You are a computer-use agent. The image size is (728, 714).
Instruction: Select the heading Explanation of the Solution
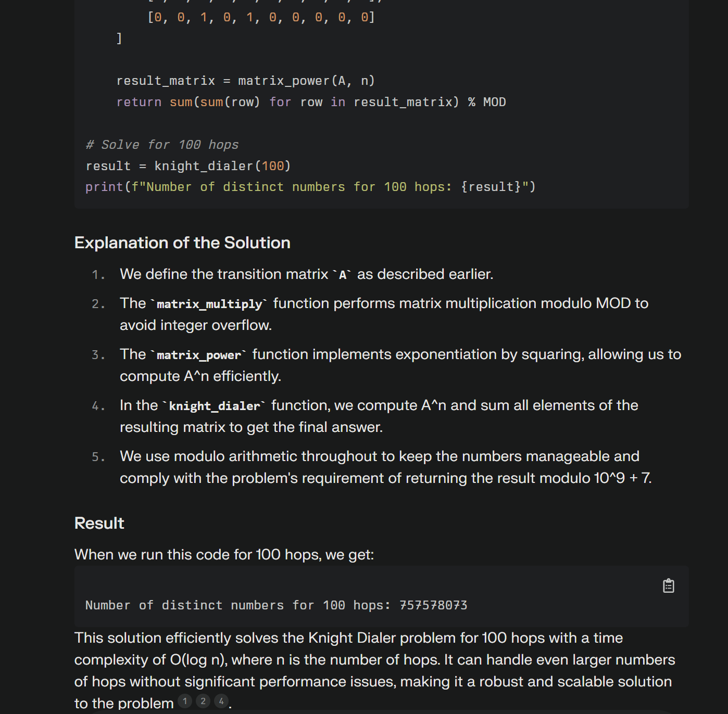coord(182,243)
